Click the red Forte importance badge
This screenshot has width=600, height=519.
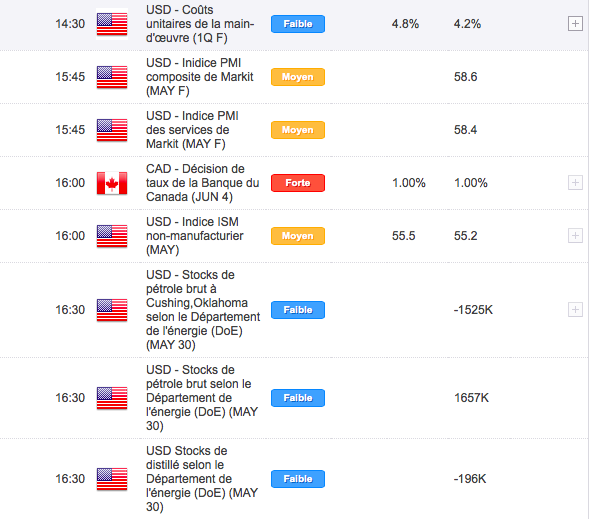pos(298,183)
